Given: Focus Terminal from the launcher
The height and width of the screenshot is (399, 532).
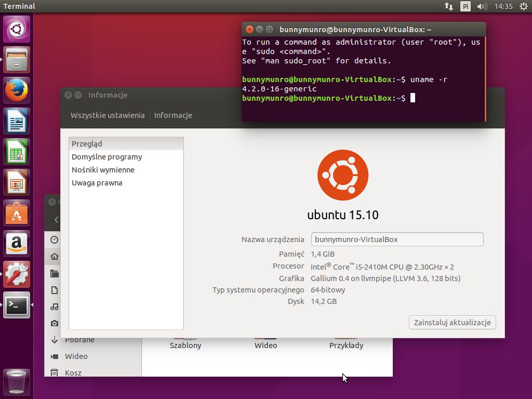Looking at the screenshot, I should coord(17,305).
